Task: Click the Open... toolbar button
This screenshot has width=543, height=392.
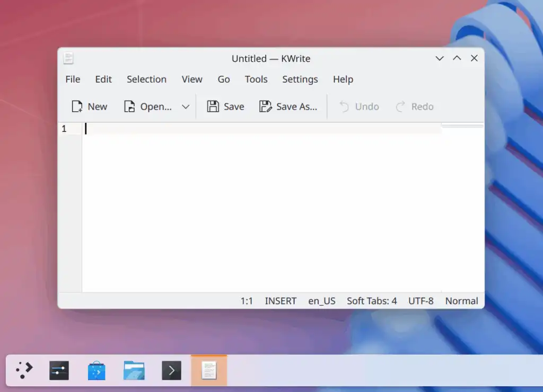Action: coord(147,106)
